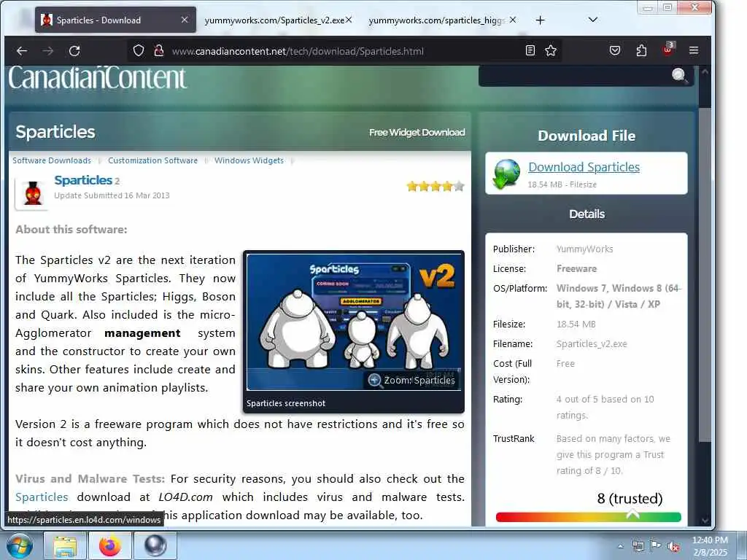Click the Sparticles_v2.exe filename value
The image size is (747, 560).
point(592,344)
